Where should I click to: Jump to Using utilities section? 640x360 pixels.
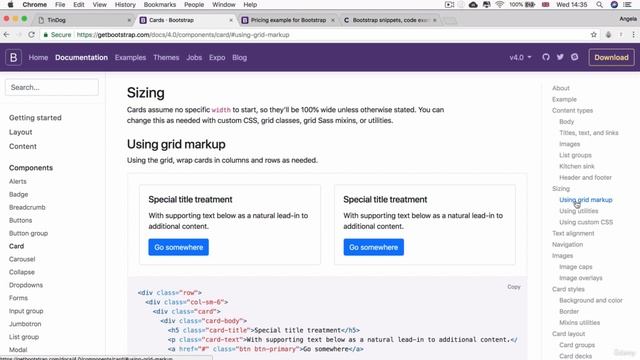point(578,211)
